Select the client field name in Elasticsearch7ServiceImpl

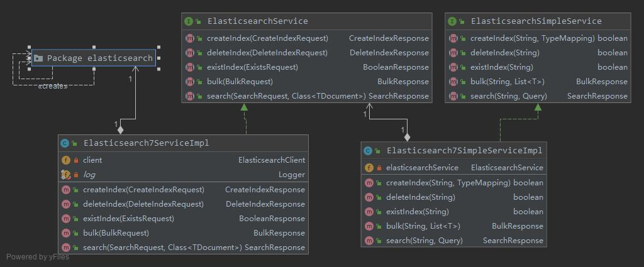pos(92,160)
